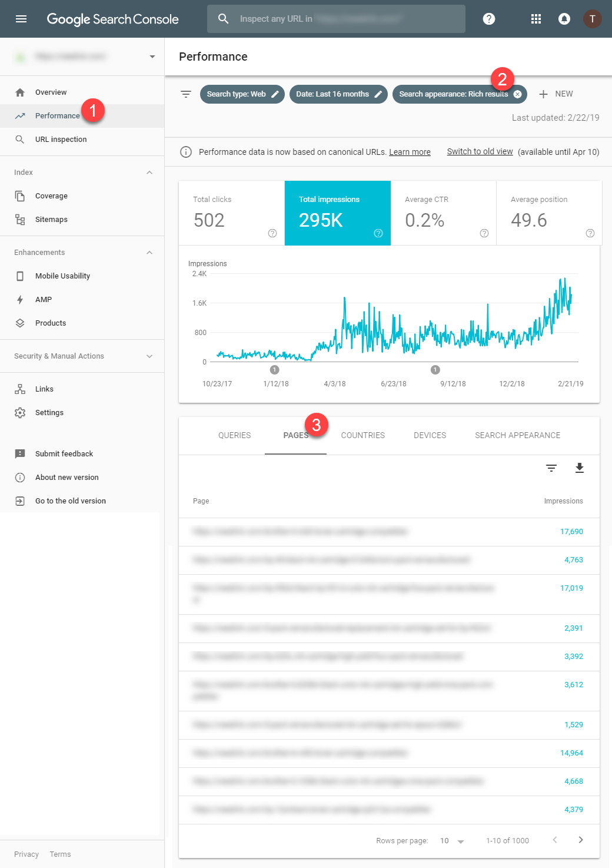Open Links report
612x868 pixels.
coord(82,389)
